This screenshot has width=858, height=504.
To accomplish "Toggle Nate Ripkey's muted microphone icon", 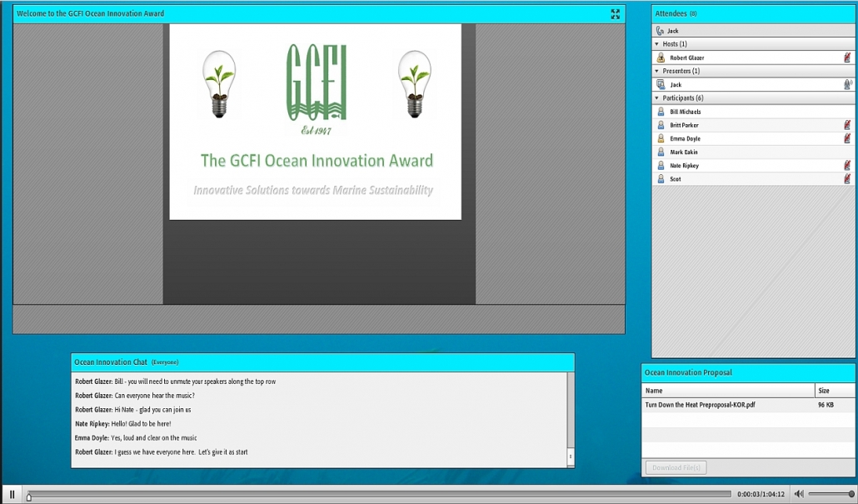I will click(x=847, y=166).
